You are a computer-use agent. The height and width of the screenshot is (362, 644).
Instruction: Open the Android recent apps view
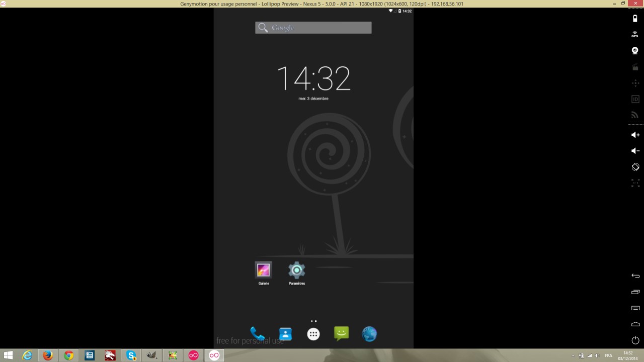click(x=634, y=291)
